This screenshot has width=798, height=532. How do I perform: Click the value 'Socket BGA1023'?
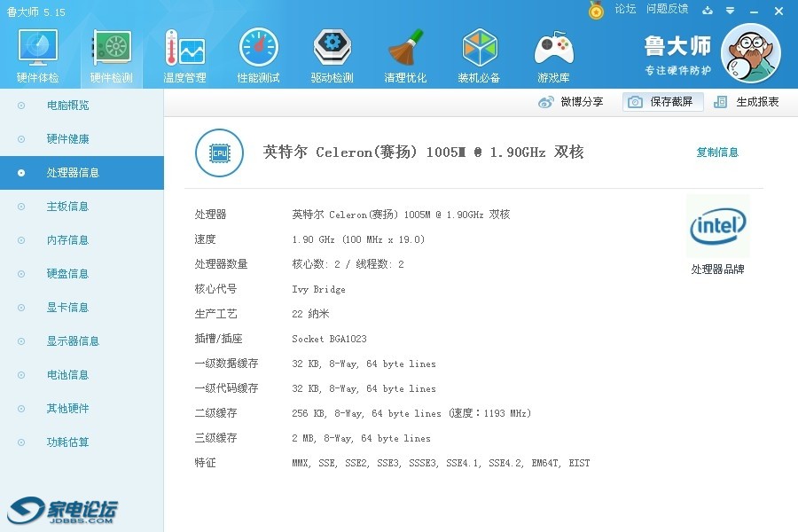(329, 339)
